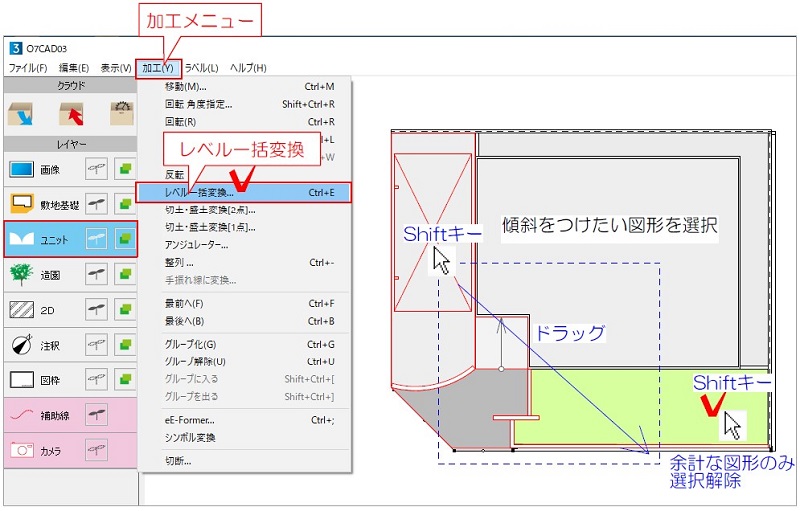800x511 pixels.
Task: Toggle sprout visibility on 注釈 layer
Action: tap(96, 345)
